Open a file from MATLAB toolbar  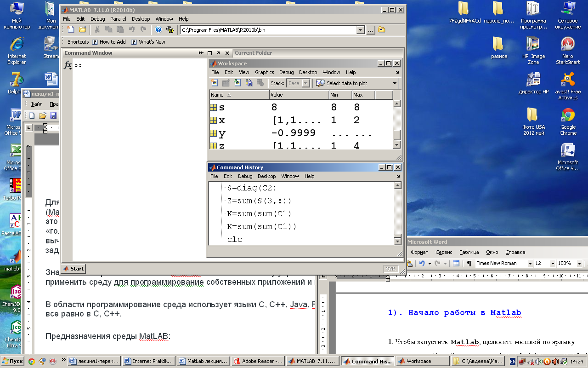pyautogui.click(x=83, y=29)
